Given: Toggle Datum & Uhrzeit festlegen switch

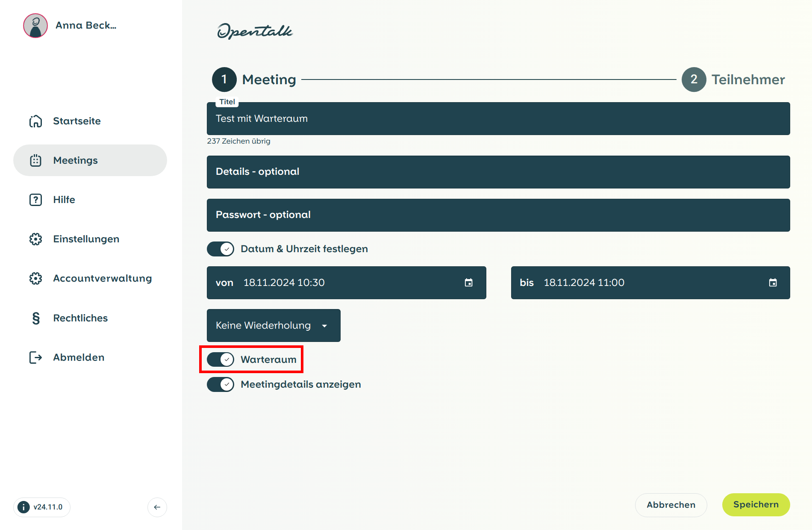Looking at the screenshot, I should (221, 249).
